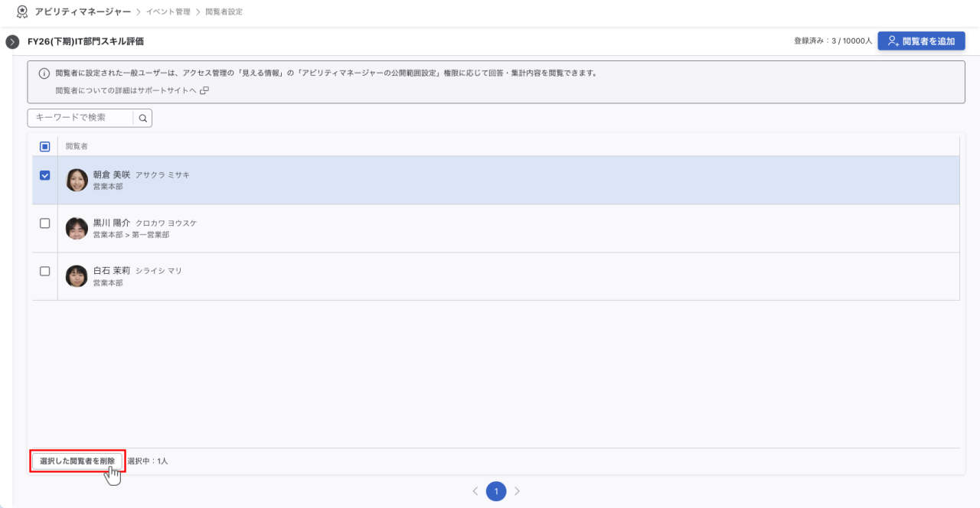Focus the キーワードで検索 search field
980x508 pixels.
click(x=80, y=118)
